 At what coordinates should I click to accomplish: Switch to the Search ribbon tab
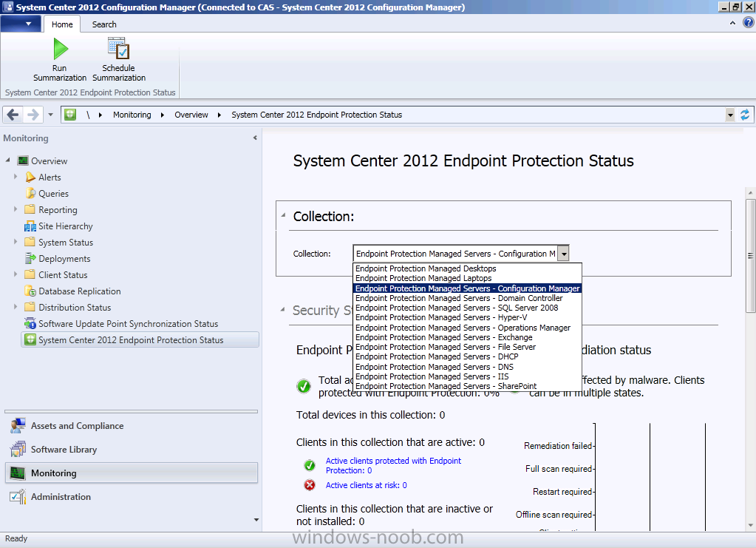104,24
